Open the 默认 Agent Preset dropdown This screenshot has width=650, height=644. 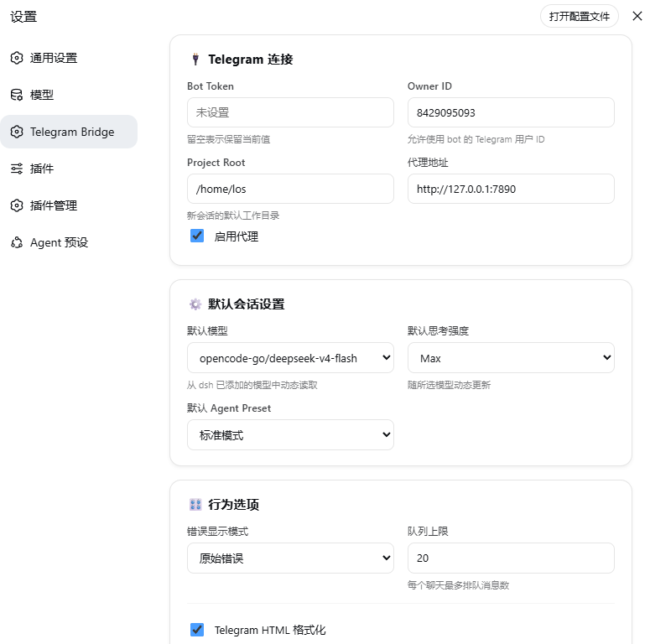click(290, 434)
